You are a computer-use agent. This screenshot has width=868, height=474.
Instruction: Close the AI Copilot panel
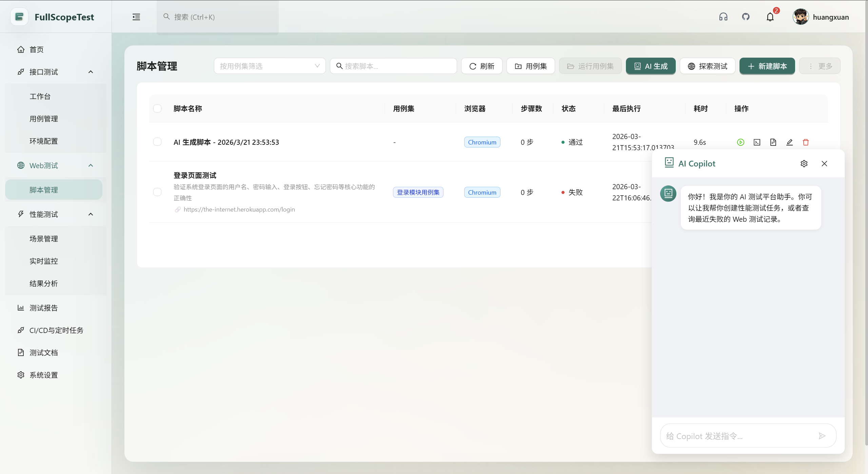824,164
